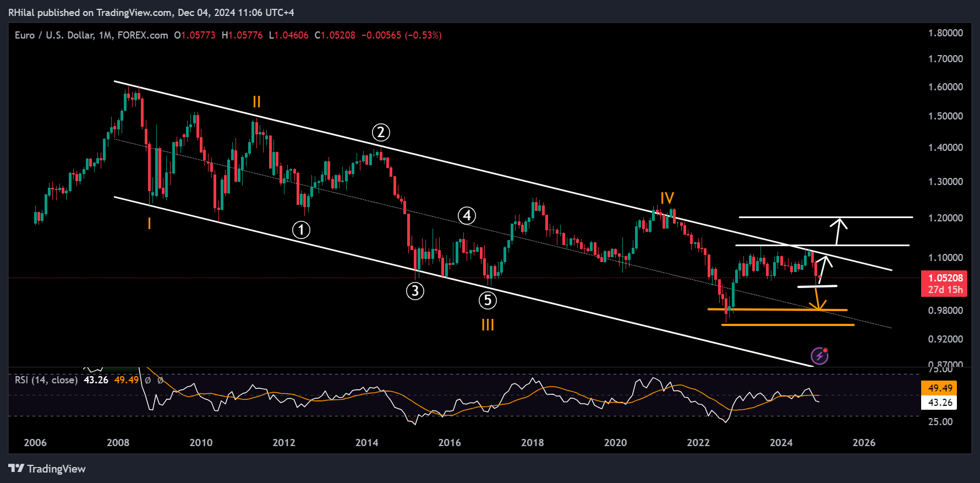Image resolution: width=980 pixels, height=483 pixels.
Task: Click the RSI value 43.26 in legend
Action: (96, 380)
